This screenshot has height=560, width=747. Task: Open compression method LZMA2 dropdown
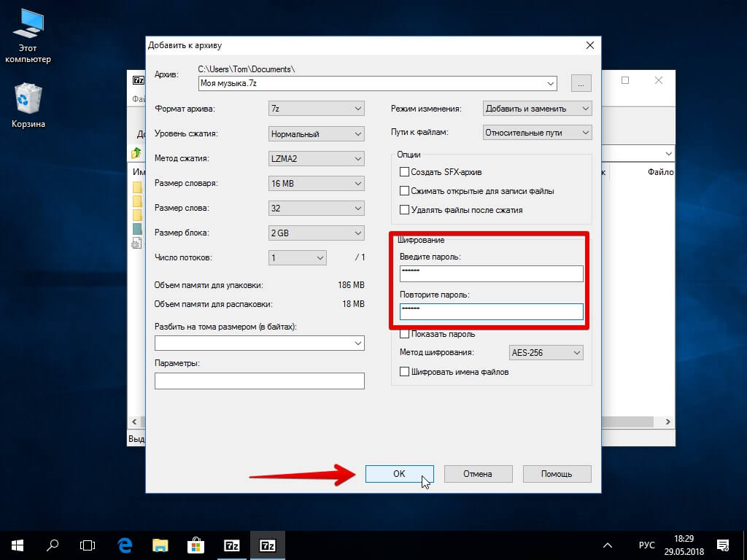pyautogui.click(x=317, y=158)
